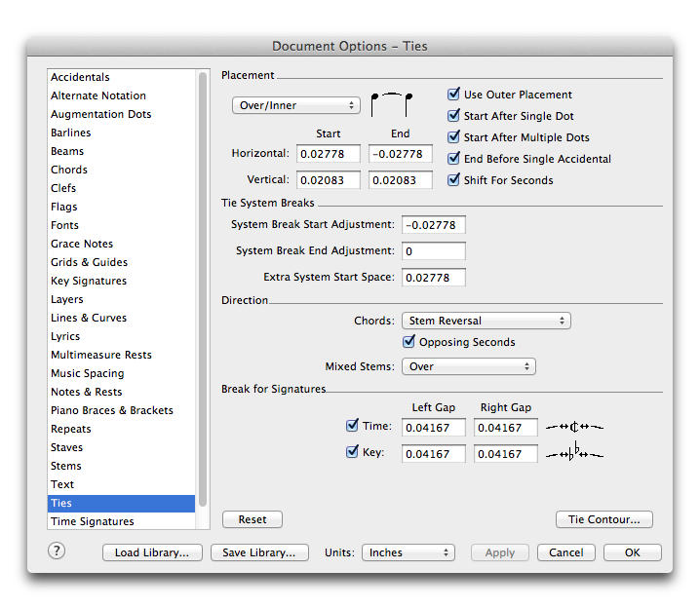Select Text category
This screenshot has width=700, height=608.
click(x=122, y=484)
